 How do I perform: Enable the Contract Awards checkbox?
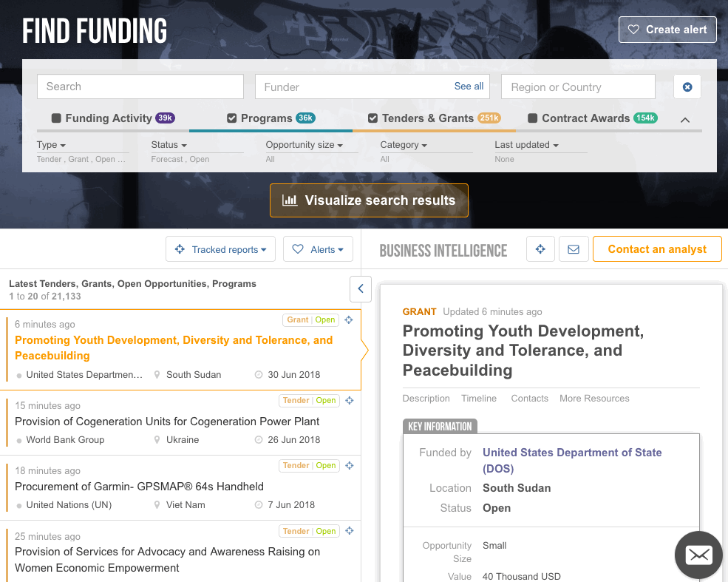tap(533, 118)
